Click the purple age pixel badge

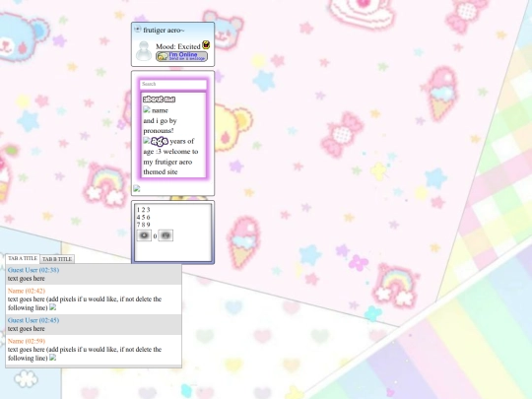point(160,141)
